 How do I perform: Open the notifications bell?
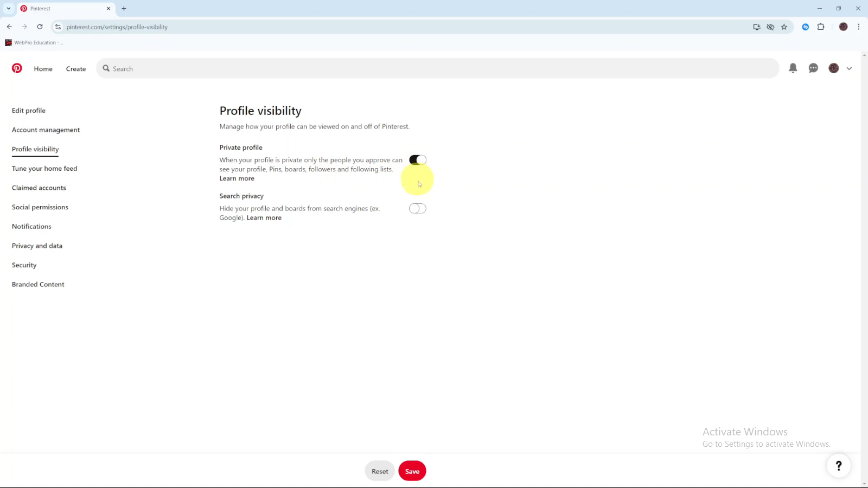pos(793,68)
